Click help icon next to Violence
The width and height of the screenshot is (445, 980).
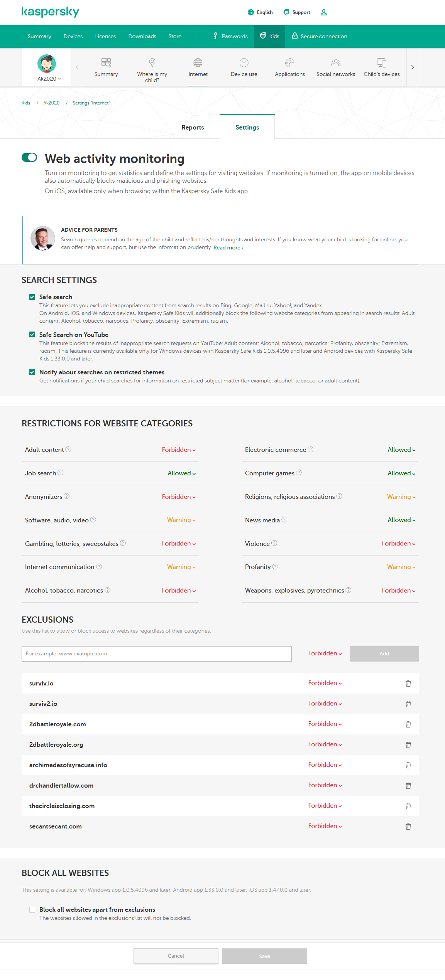274,543
